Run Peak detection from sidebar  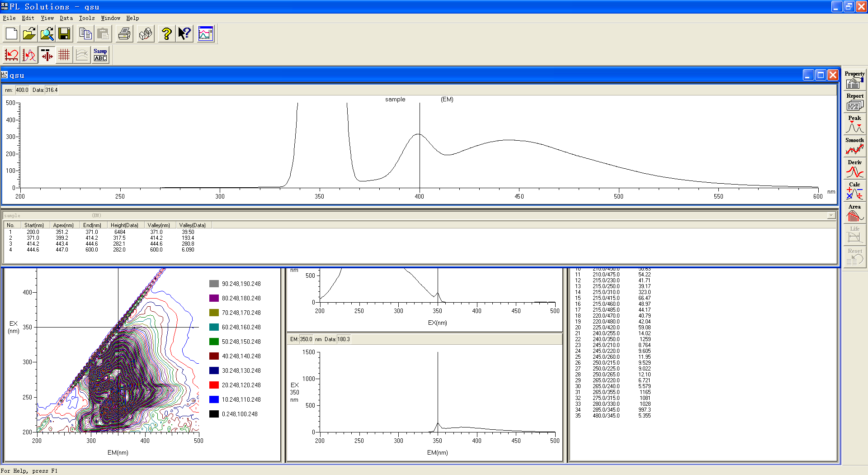(854, 124)
